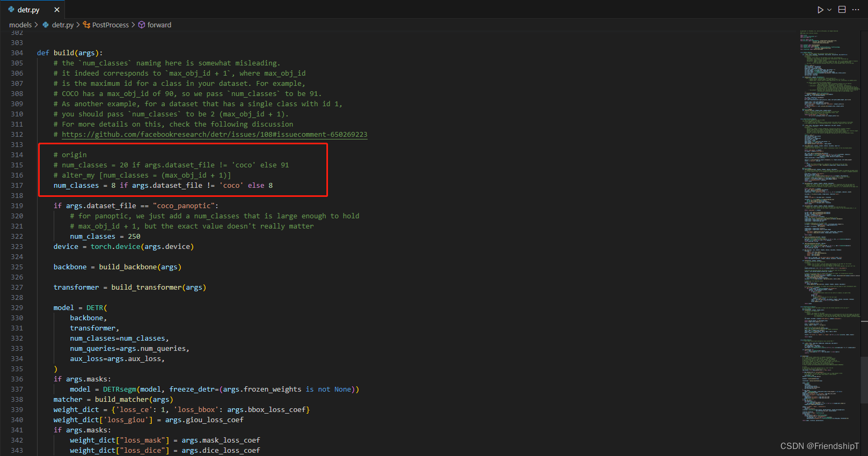
Task: Click line number 304
Action: pos(17,53)
